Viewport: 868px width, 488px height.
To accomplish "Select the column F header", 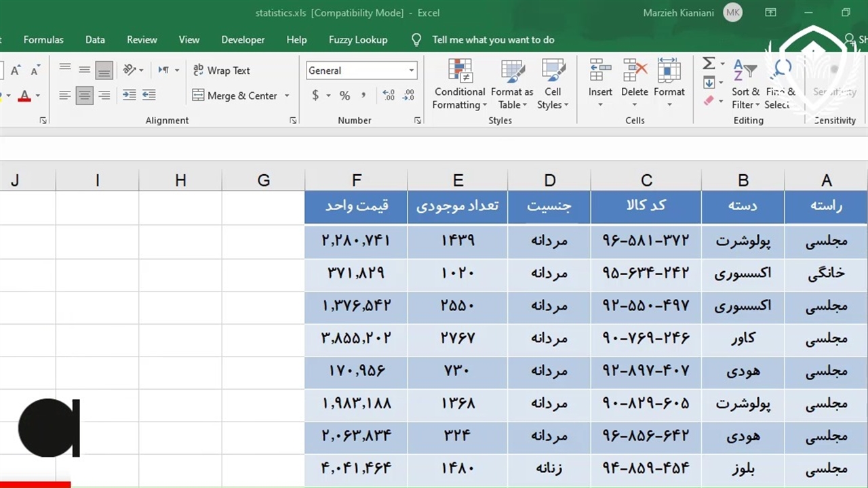I will click(x=356, y=180).
